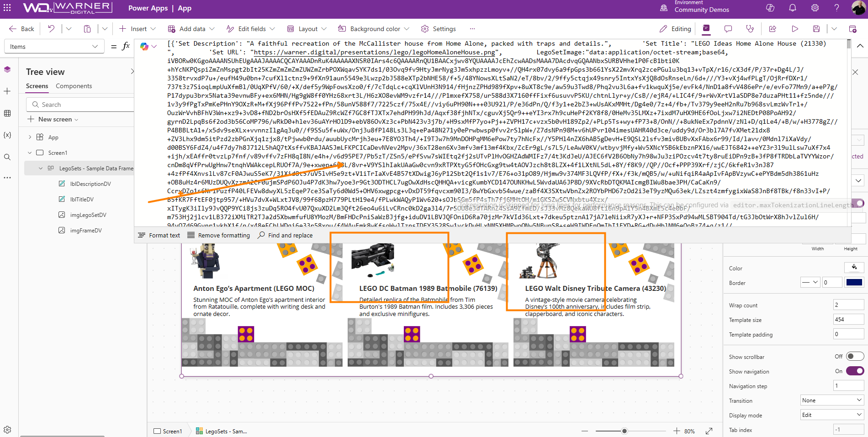This screenshot has width=868, height=437.
Task: Click the Template size input
Action: click(x=848, y=320)
